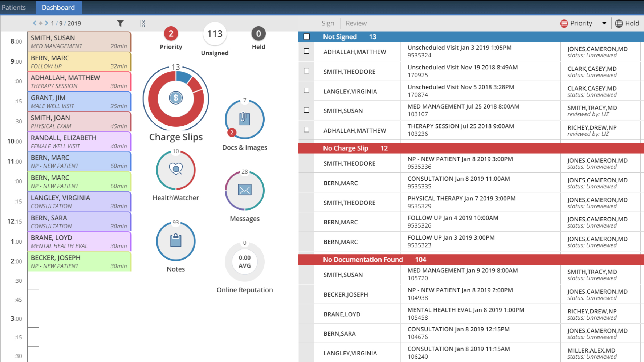Toggle checkbox for SMITH,THEODORE not signed row
This screenshot has width=644, height=362.
pos(307,71)
